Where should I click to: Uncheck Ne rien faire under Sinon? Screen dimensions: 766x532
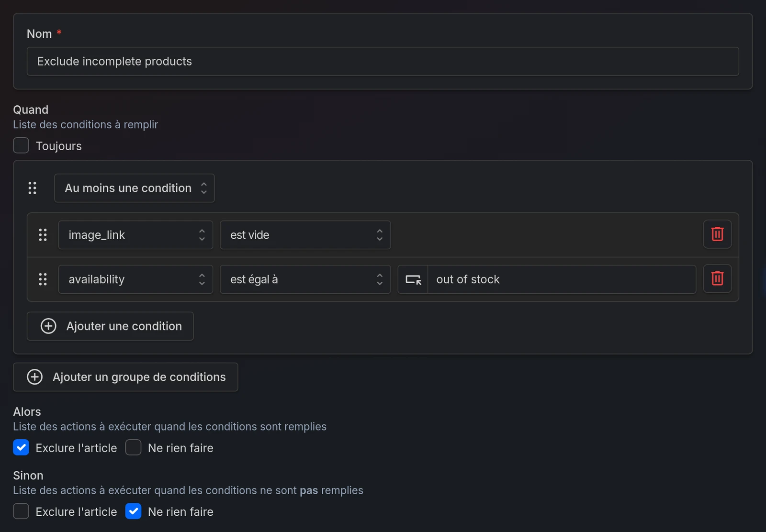(x=133, y=511)
